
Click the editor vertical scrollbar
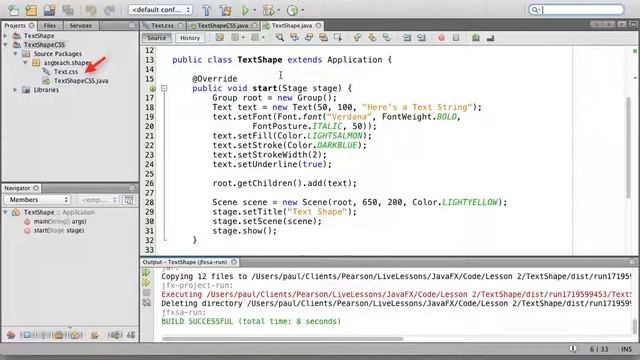(x=629, y=148)
